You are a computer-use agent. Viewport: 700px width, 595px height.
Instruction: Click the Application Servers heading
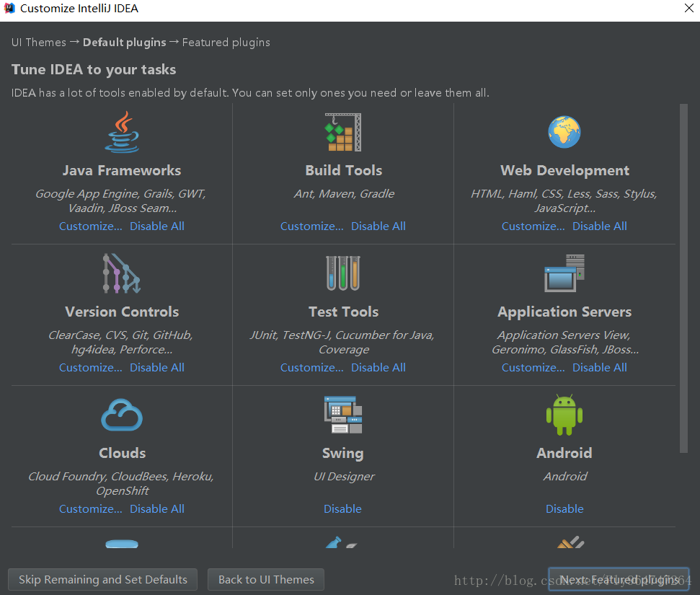pyautogui.click(x=564, y=312)
